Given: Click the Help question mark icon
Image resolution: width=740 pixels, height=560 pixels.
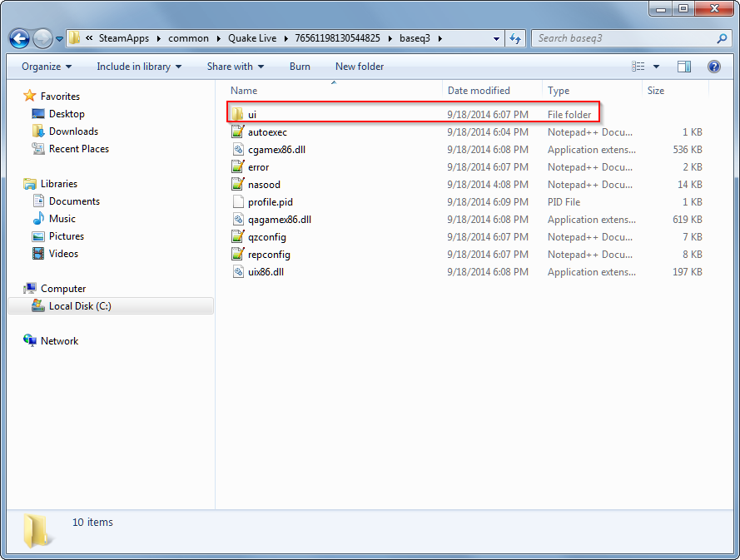Looking at the screenshot, I should pyautogui.click(x=713, y=67).
